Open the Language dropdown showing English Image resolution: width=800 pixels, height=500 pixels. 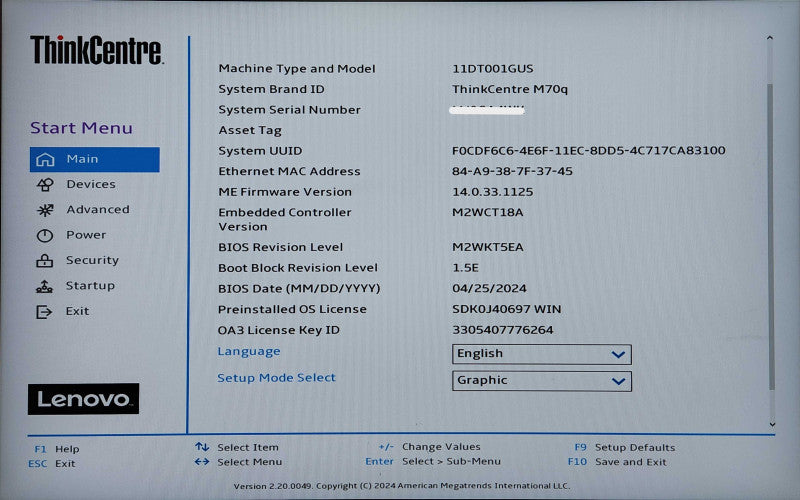click(x=542, y=354)
